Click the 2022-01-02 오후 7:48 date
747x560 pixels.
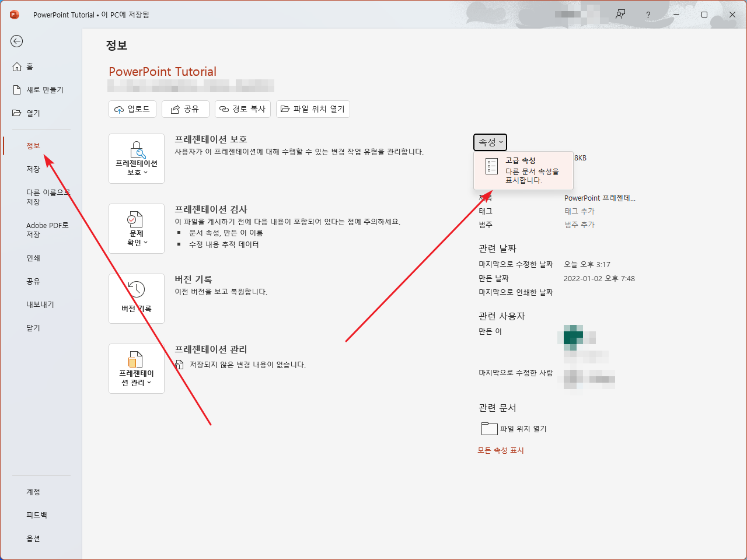coord(599,279)
